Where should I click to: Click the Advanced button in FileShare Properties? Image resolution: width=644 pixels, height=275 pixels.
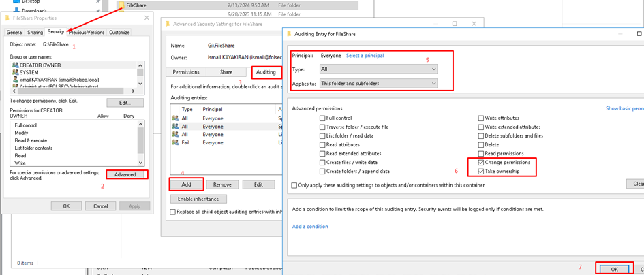[x=126, y=174]
